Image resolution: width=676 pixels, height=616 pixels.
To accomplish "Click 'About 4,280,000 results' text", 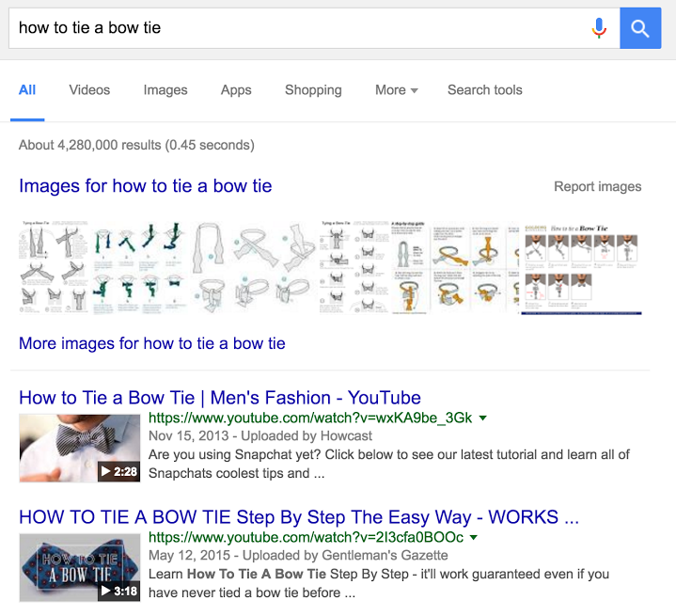I will point(136,145).
